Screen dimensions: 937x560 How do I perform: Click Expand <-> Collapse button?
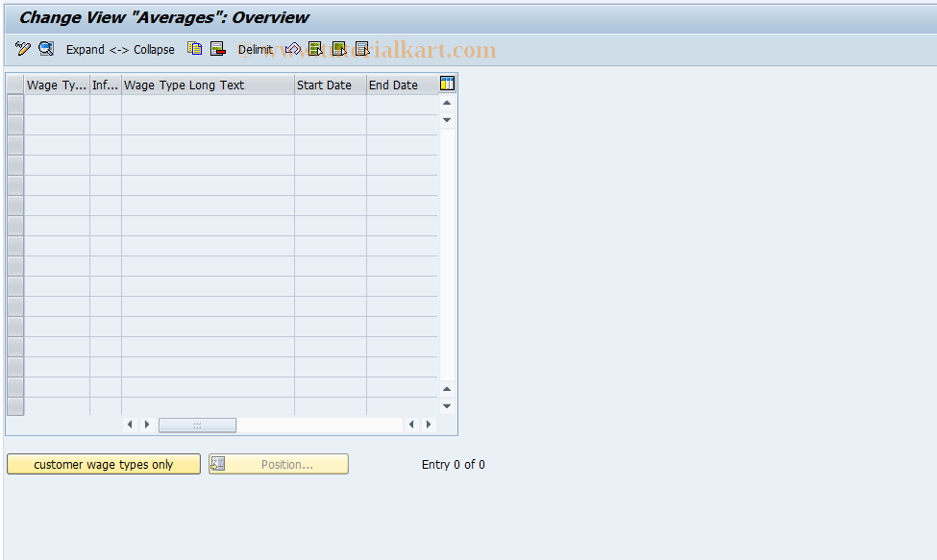click(x=120, y=50)
